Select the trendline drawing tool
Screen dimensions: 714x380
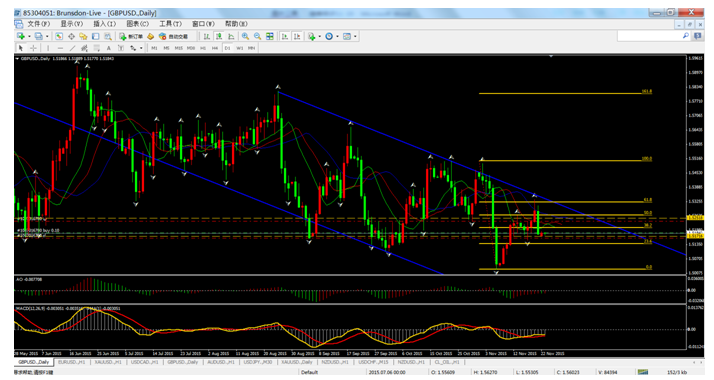tap(72, 48)
